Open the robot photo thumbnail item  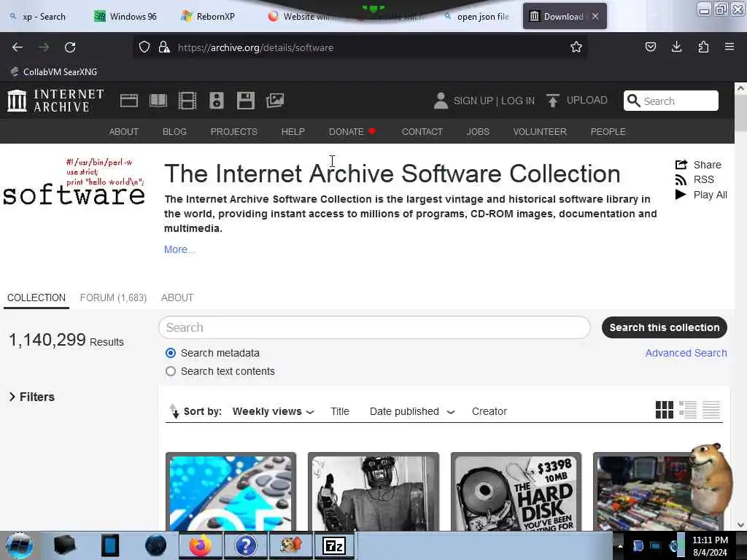pos(373,492)
